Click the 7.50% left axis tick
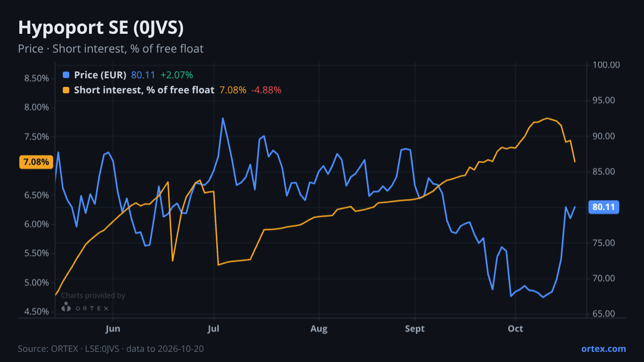Viewport: 644px width, 362px height. click(37, 137)
